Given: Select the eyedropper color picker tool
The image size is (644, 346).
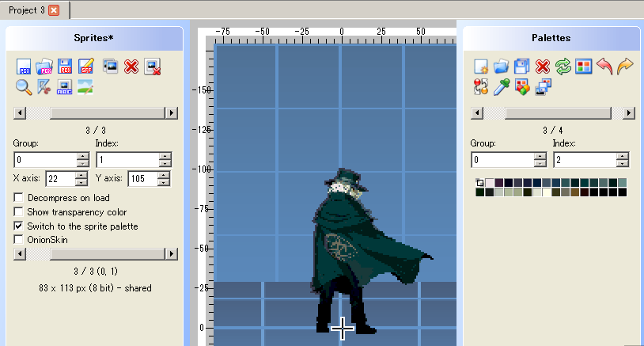Looking at the screenshot, I should (x=502, y=87).
